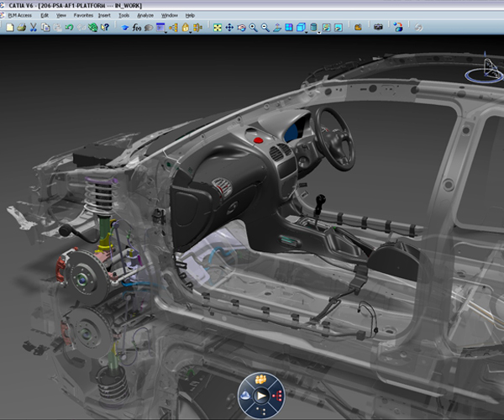The height and width of the screenshot is (420, 504).
Task: Click the New document icon
Action: (x=9, y=28)
